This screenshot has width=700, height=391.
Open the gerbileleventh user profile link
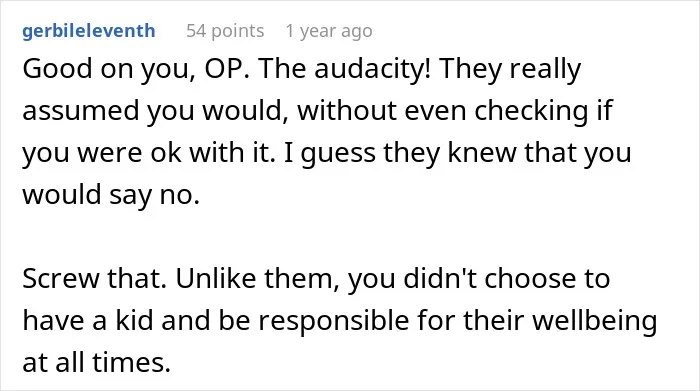click(x=89, y=31)
